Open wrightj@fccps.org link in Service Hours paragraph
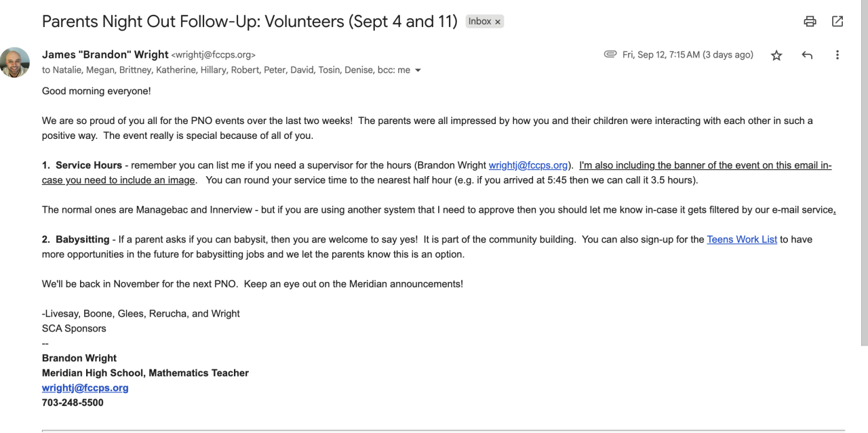 point(528,165)
